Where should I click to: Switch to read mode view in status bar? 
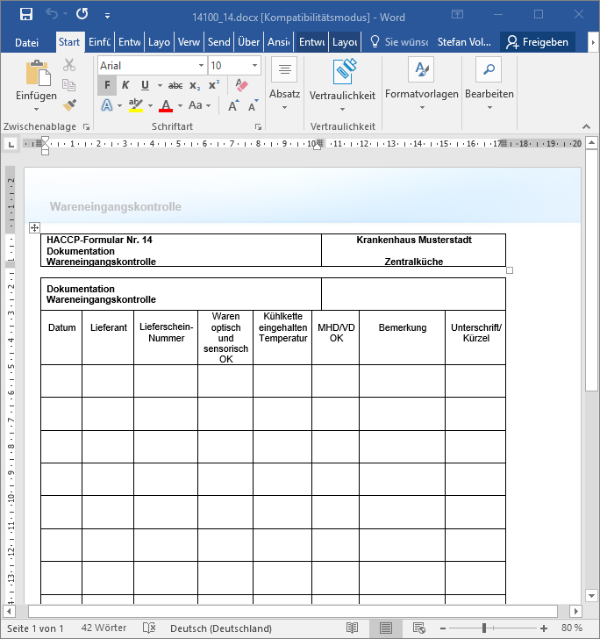[351, 628]
